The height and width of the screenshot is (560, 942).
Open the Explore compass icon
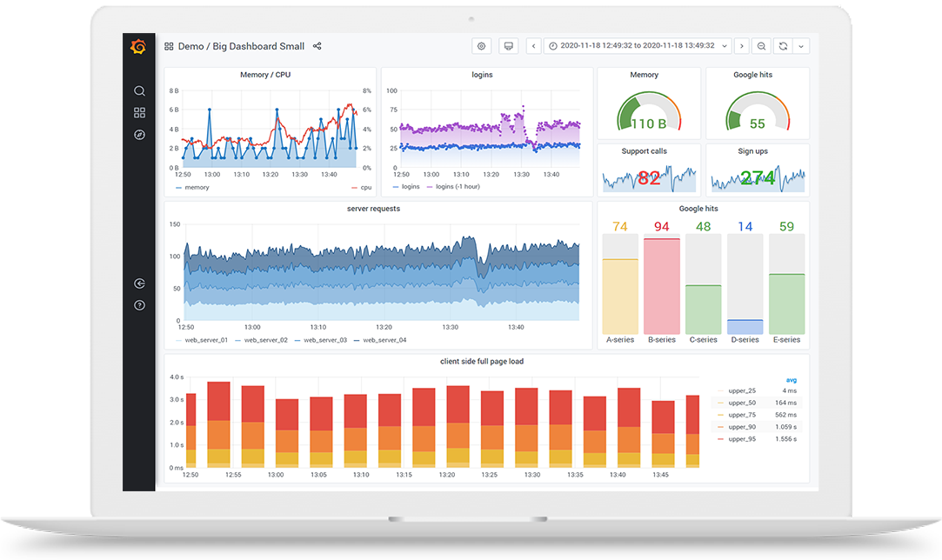coord(139,135)
